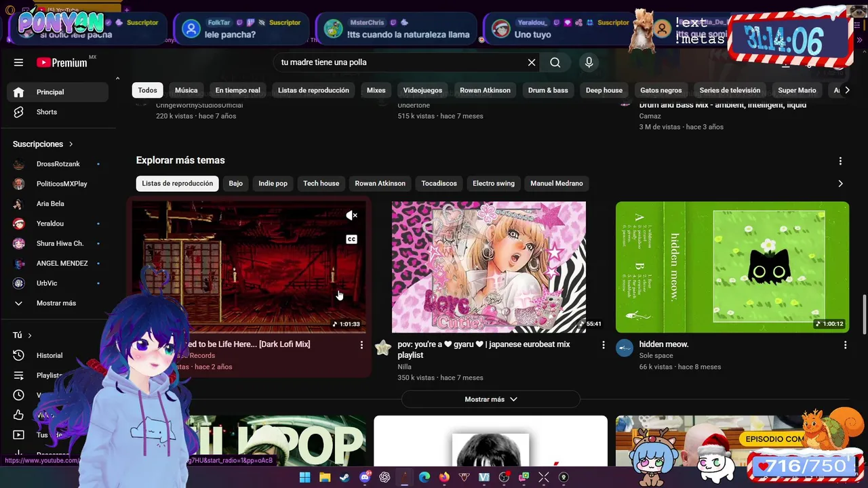Select the Mixes filter chip

pyautogui.click(x=376, y=90)
